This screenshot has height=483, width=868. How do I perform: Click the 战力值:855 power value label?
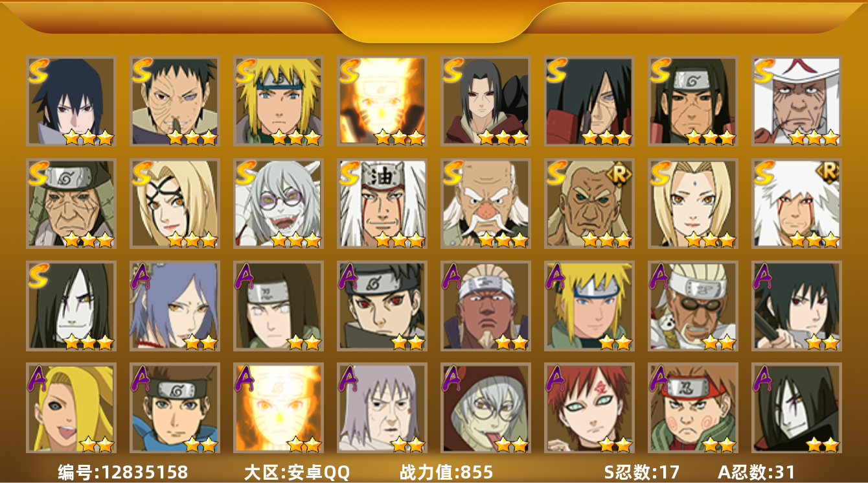click(446, 472)
